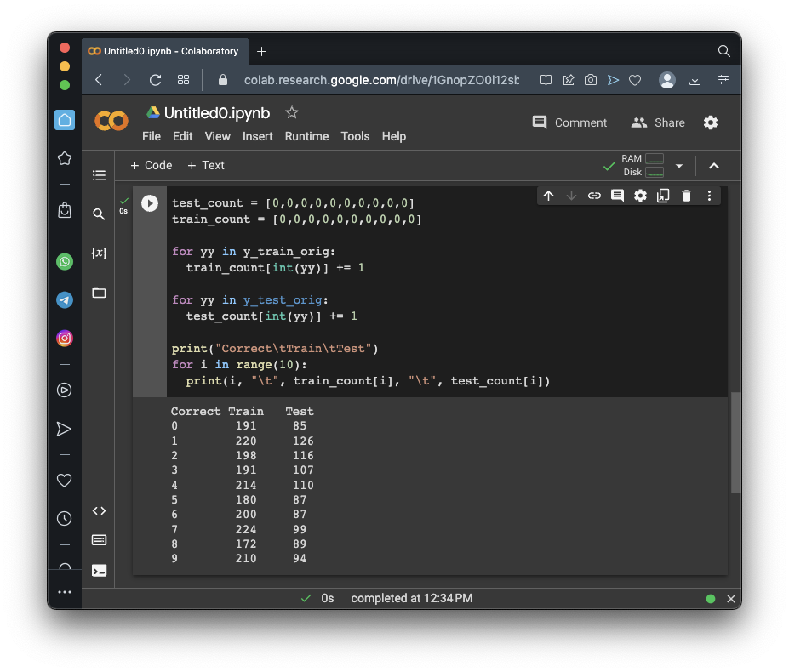Image resolution: width=789 pixels, height=672 pixels.
Task: Open the Insert menu
Action: pyautogui.click(x=257, y=136)
